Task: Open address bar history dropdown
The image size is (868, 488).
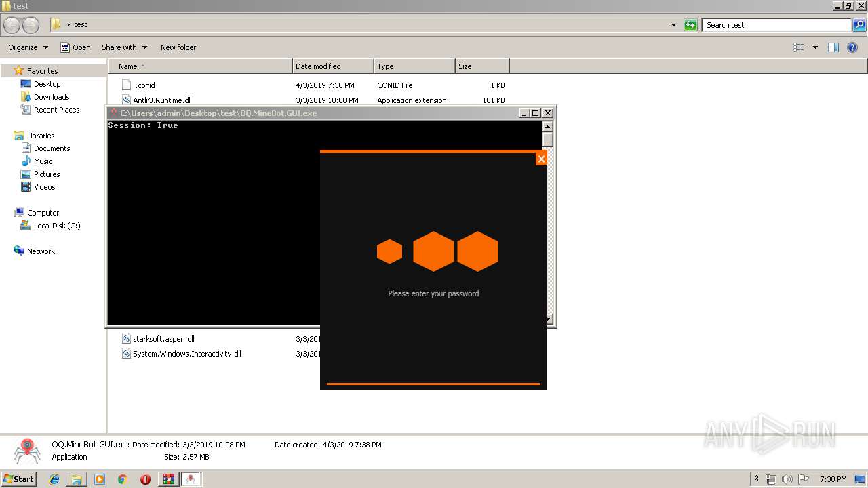Action: pyautogui.click(x=673, y=25)
